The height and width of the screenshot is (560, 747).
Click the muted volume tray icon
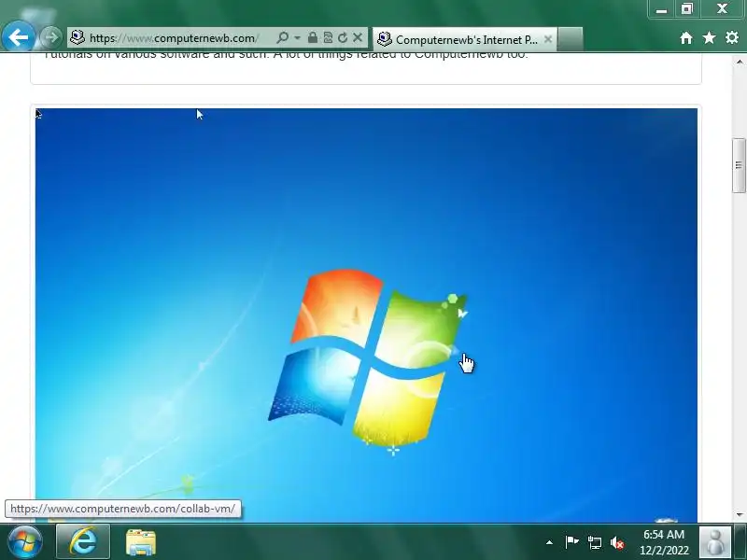pos(617,542)
